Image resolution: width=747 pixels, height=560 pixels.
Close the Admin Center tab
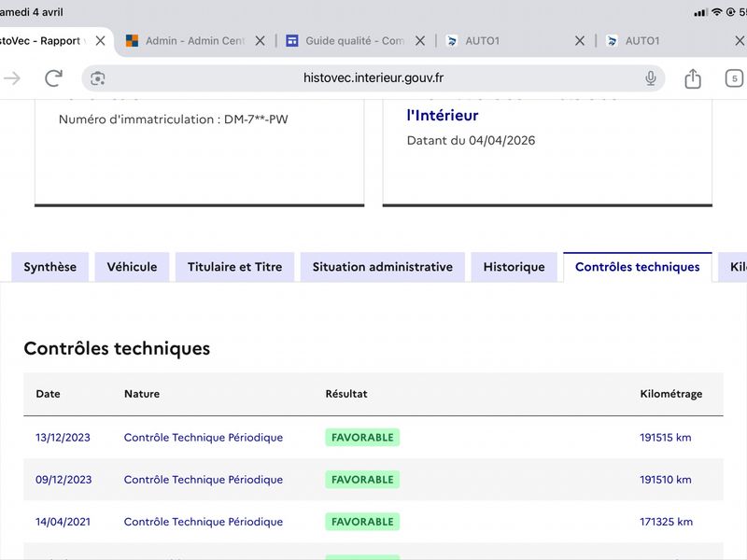coord(261,41)
